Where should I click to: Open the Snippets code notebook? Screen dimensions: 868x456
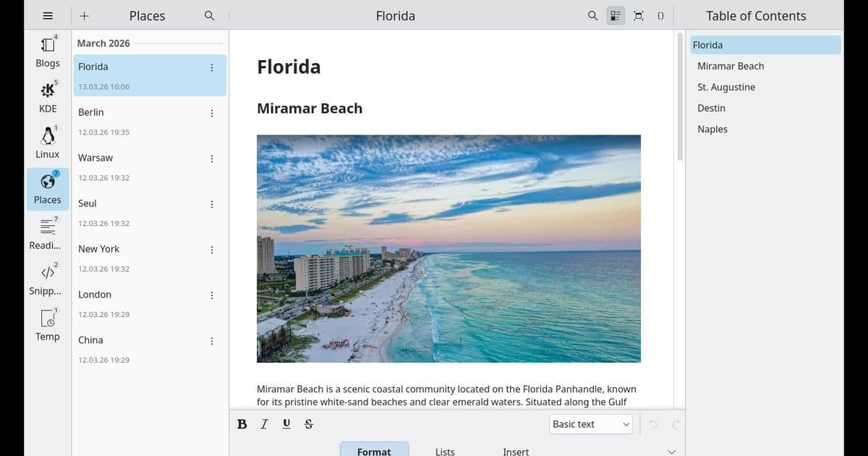coord(48,279)
